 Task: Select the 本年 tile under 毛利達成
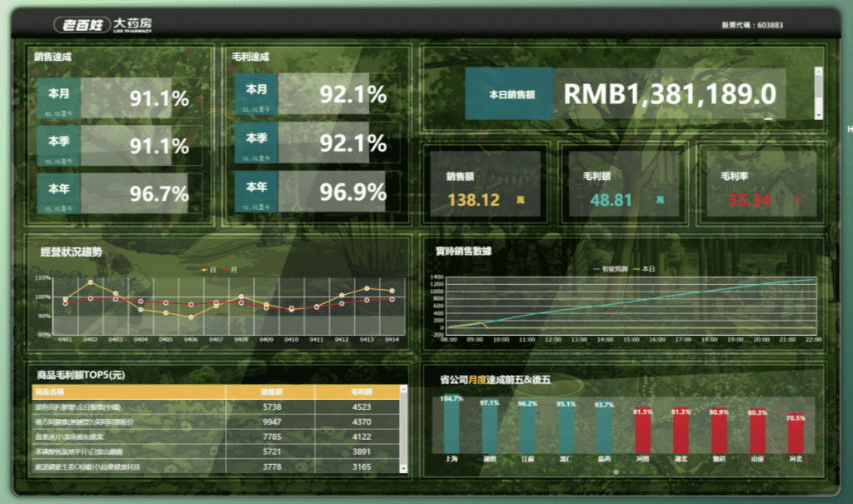pyautogui.click(x=257, y=191)
